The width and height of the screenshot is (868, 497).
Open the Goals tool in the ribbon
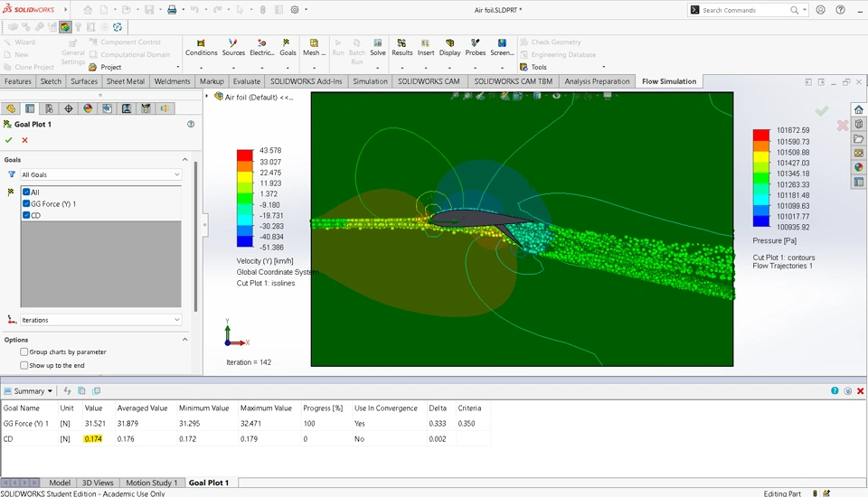[288, 47]
